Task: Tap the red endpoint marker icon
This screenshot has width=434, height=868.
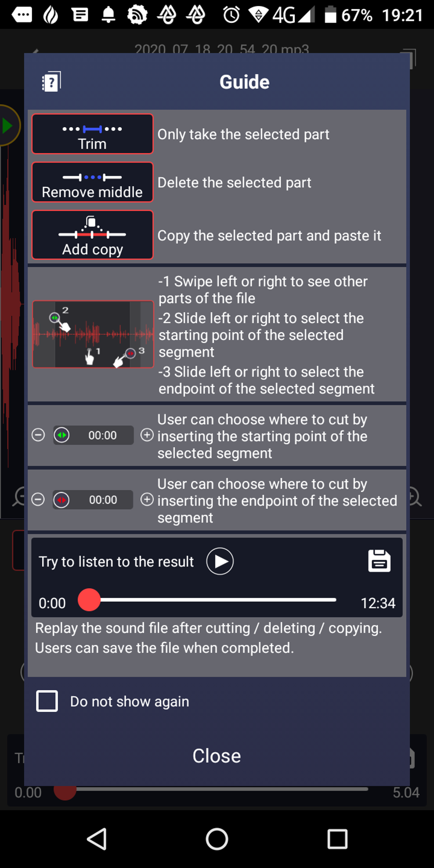Action: pos(62,500)
